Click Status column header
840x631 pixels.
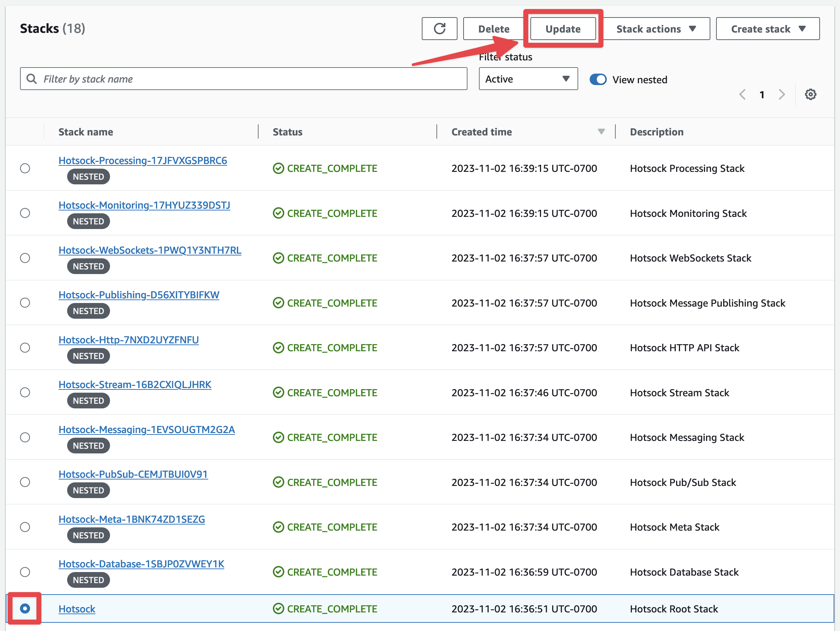click(x=287, y=132)
